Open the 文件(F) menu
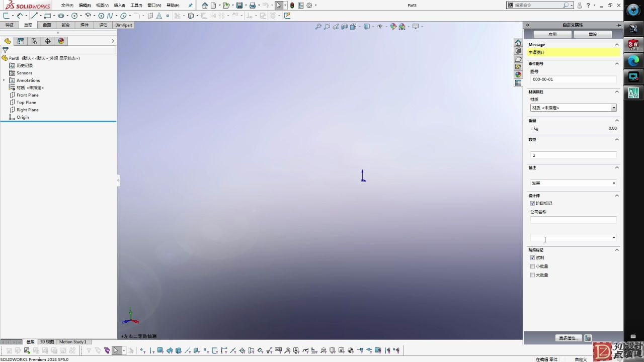Image resolution: width=644 pixels, height=362 pixels. pyautogui.click(x=67, y=6)
